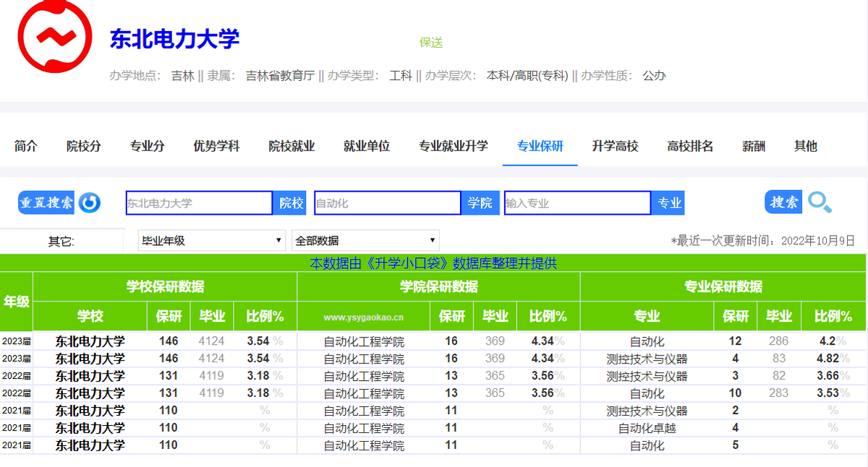
Task: Click the 学院保研数据 header
Action: [x=439, y=286]
